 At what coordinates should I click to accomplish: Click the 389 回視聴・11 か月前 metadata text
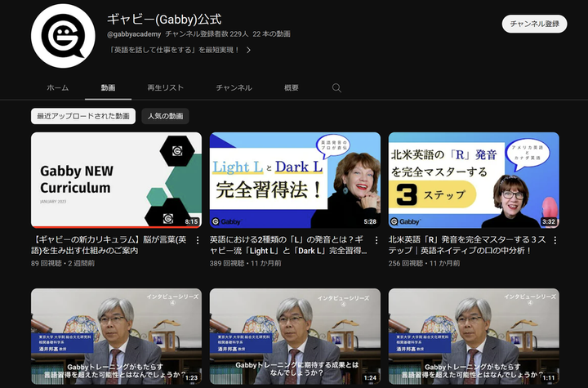click(x=246, y=263)
